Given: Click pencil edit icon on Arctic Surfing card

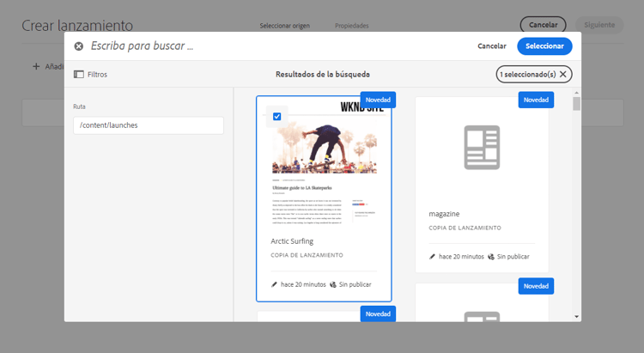Looking at the screenshot, I should [274, 284].
